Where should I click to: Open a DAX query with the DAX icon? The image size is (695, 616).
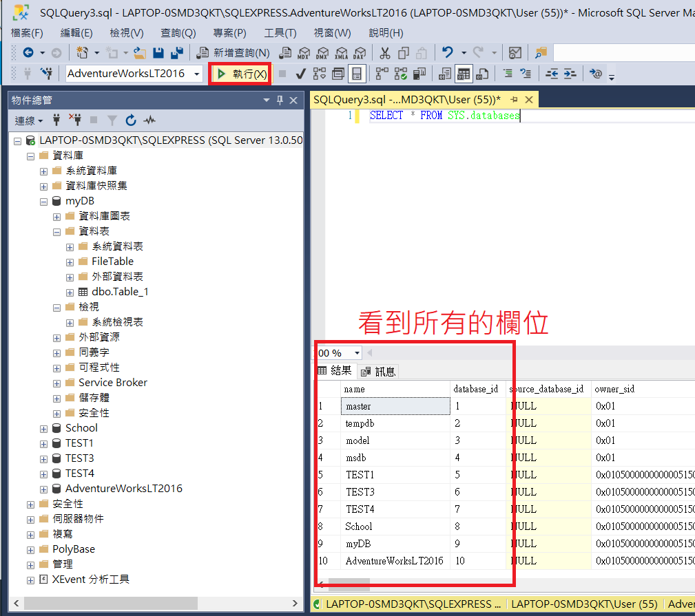click(x=360, y=53)
